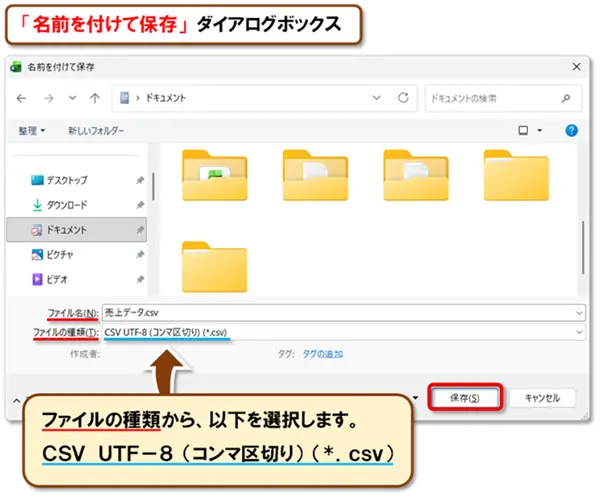Create a folder with 新しいフォルダー

[96, 131]
